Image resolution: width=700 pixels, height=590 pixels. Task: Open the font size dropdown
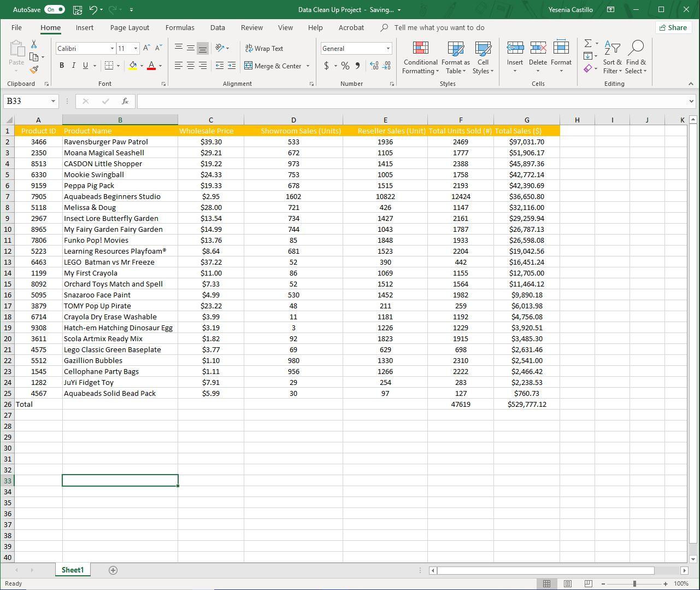(x=136, y=49)
